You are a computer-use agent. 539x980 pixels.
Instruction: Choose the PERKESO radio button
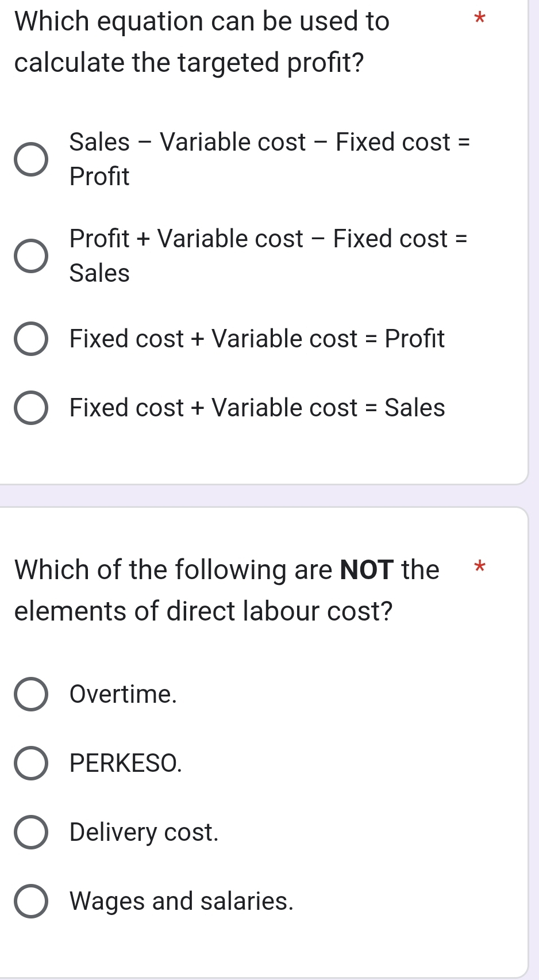pos(31,763)
